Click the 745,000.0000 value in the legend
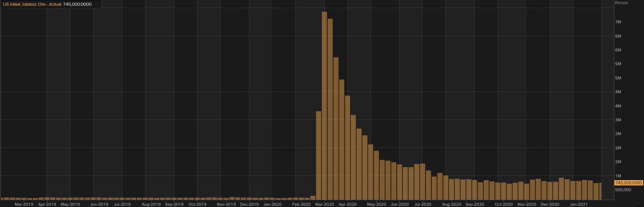The width and height of the screenshot is (644, 207). click(77, 4)
